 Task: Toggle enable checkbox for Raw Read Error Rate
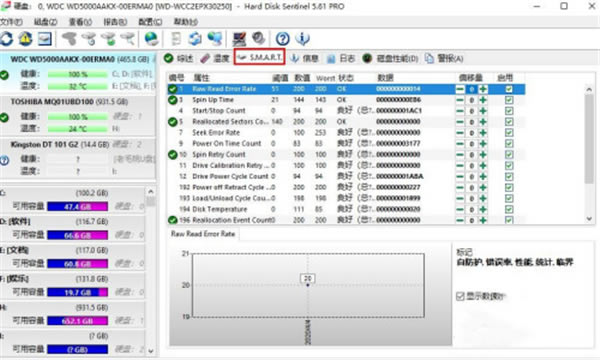[509, 89]
